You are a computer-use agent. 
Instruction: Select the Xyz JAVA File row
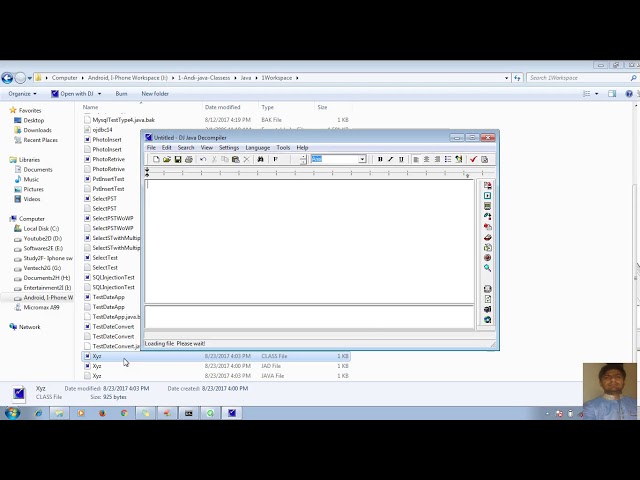coord(216,376)
